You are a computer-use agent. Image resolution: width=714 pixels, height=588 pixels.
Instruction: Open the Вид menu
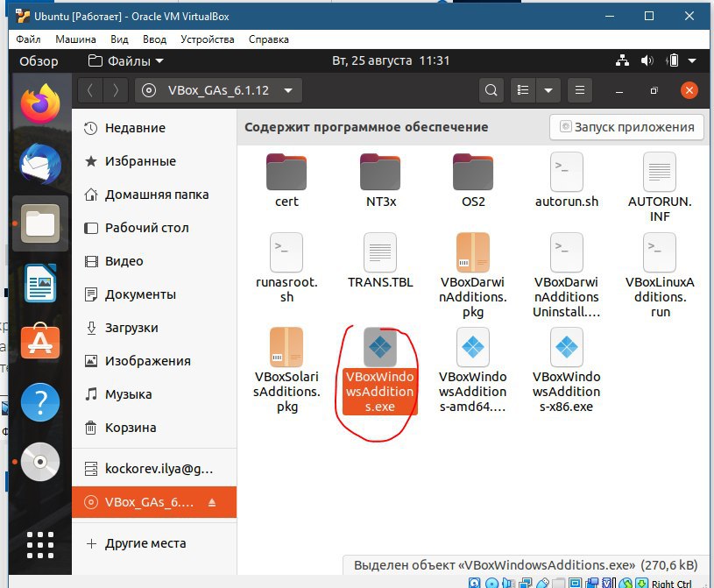(119, 39)
